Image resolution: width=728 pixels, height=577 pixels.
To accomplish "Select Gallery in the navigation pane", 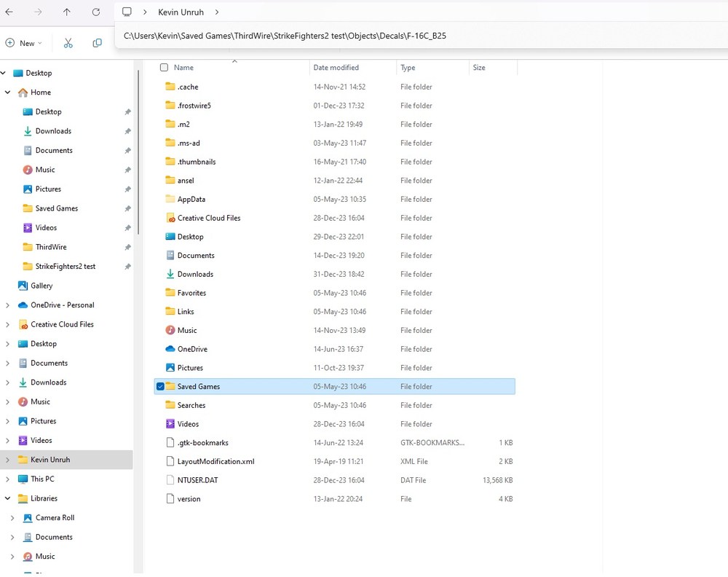I will click(41, 286).
